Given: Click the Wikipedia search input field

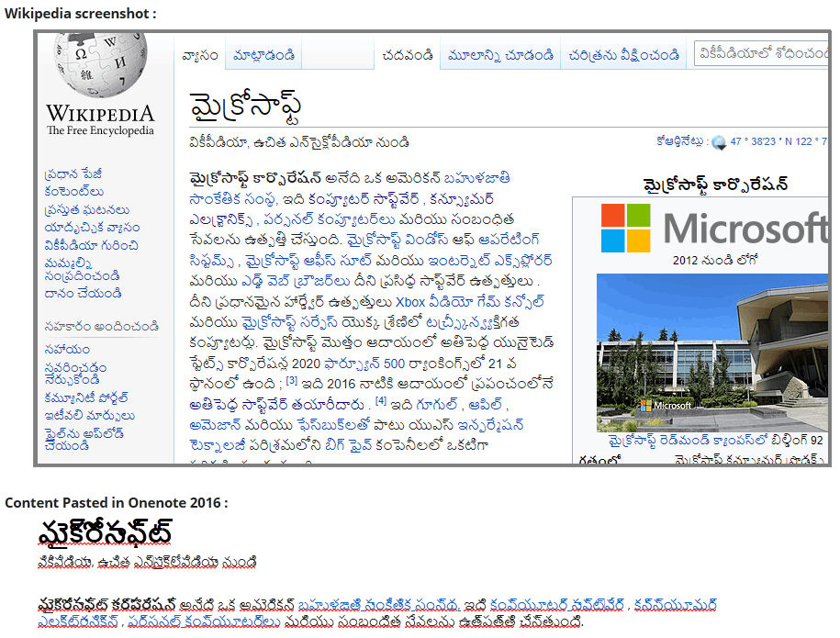Looking at the screenshot, I should 761,53.
